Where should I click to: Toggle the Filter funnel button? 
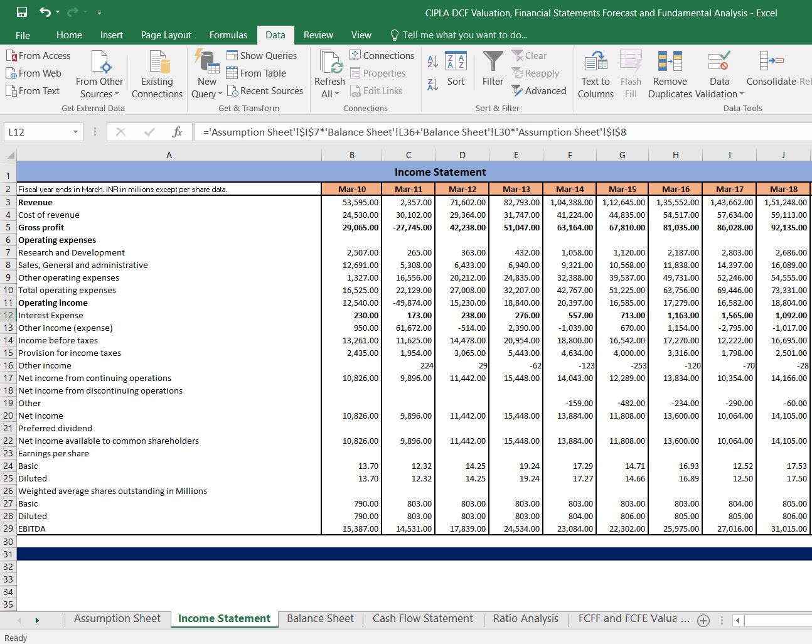pos(493,69)
